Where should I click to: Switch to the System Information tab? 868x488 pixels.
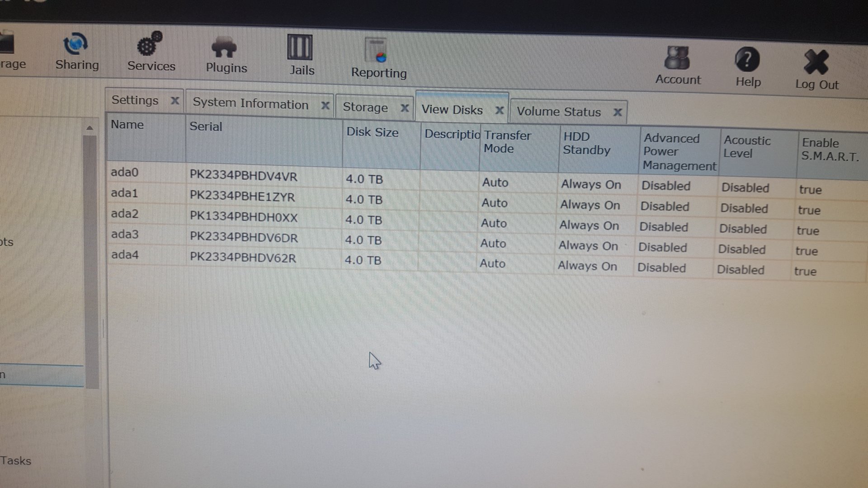point(250,103)
